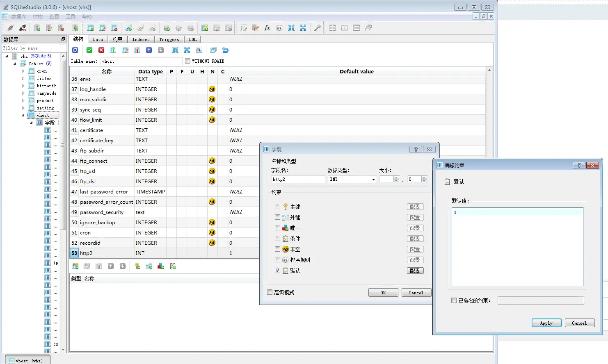Click Cancel in the 字段 dialog
Screen dimensions: 608x364
click(x=416, y=293)
